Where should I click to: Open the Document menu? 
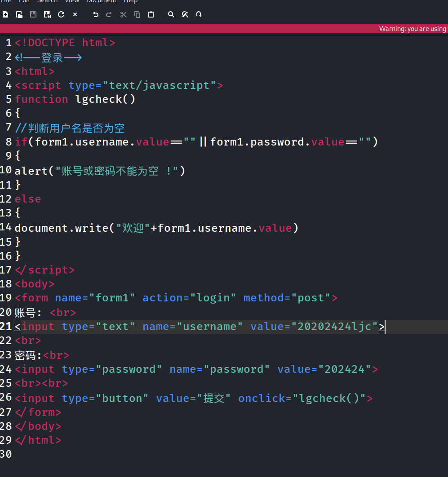(102, 1)
